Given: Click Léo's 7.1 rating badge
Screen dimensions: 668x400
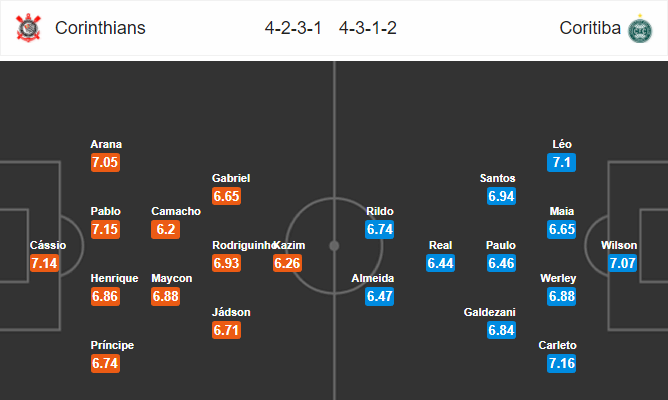Looking at the screenshot, I should (561, 162).
